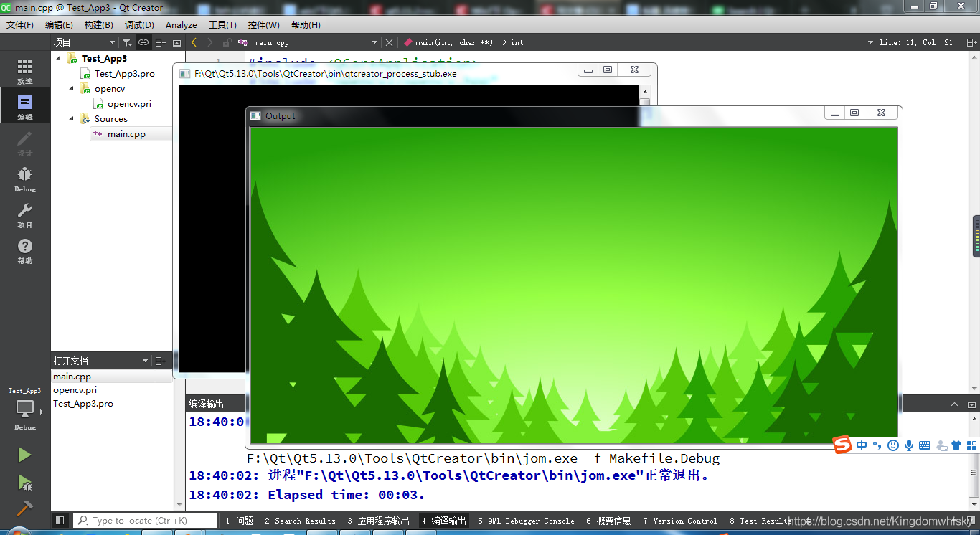The height and width of the screenshot is (535, 980).
Task: Switch to 7 Version Control tab
Action: pos(680,521)
